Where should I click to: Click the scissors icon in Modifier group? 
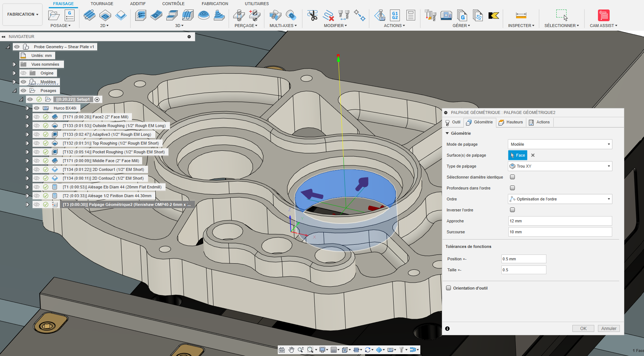[312, 15]
